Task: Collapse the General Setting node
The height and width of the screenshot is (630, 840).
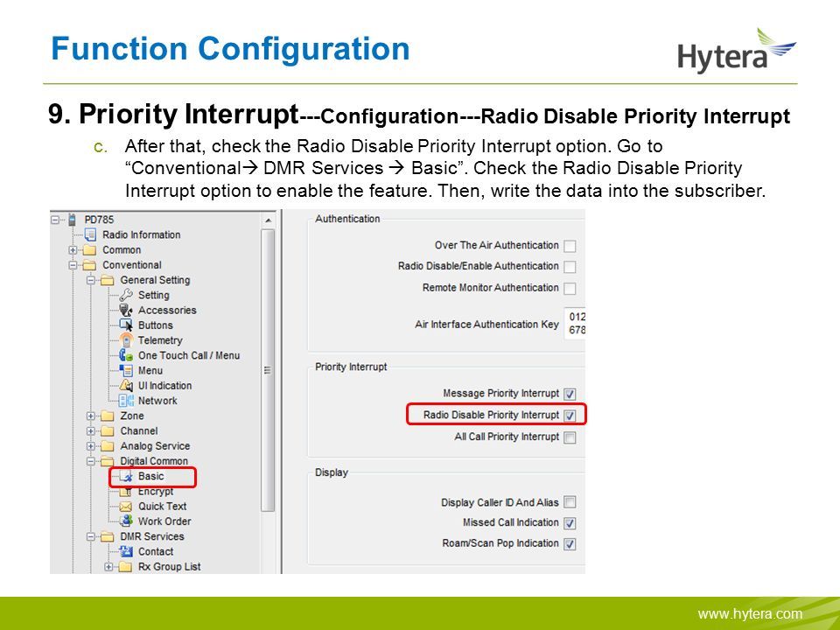Action: click(x=91, y=280)
